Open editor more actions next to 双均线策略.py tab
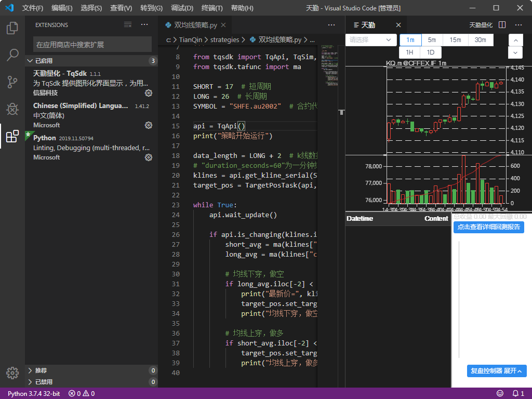The image size is (532, 399). 331,25
